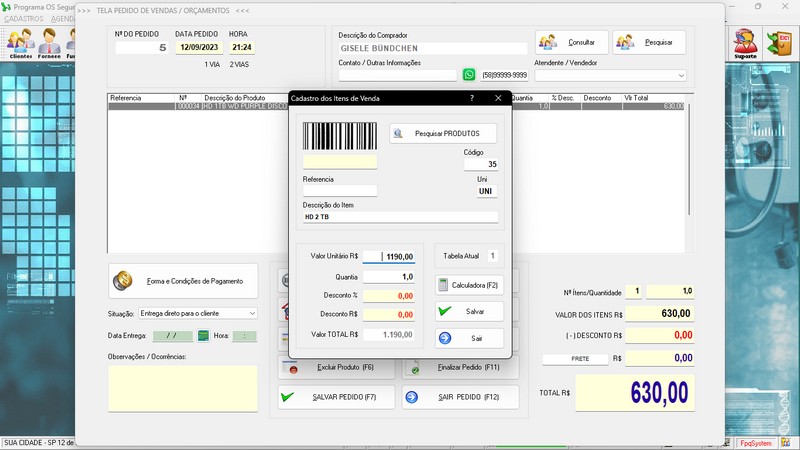Click SALVAR PEDIDO (F7) button
This screenshot has width=800, height=450.
tap(335, 397)
